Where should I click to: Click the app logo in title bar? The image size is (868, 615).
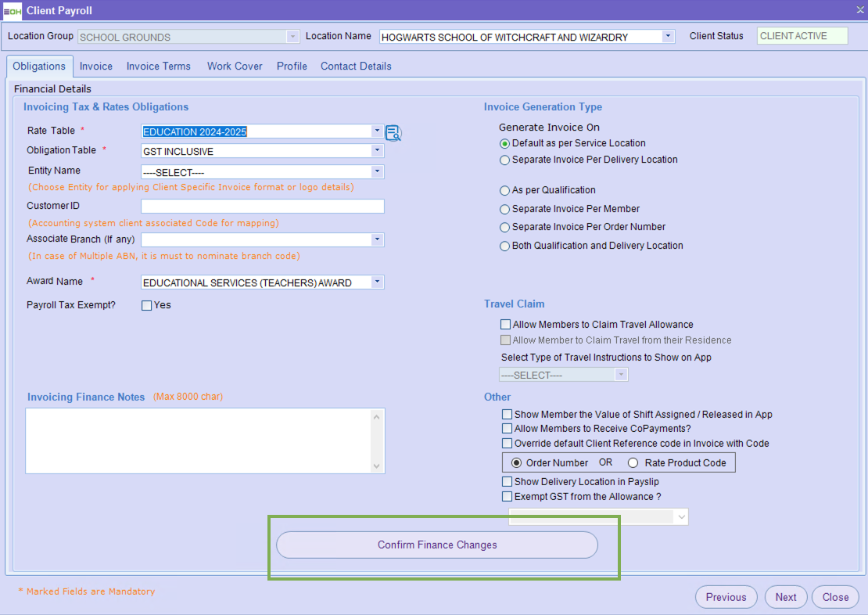tap(13, 11)
